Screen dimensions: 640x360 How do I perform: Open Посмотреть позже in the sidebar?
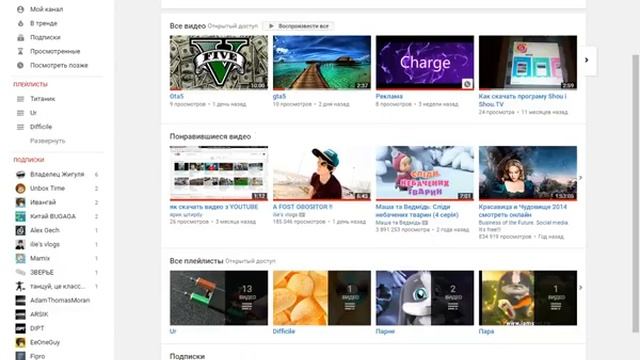59,65
